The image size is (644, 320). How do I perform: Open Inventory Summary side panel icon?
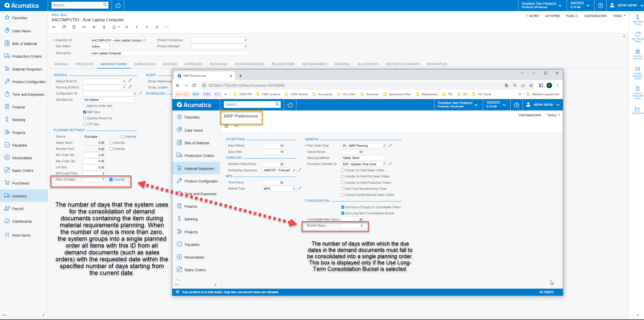tap(637, 54)
